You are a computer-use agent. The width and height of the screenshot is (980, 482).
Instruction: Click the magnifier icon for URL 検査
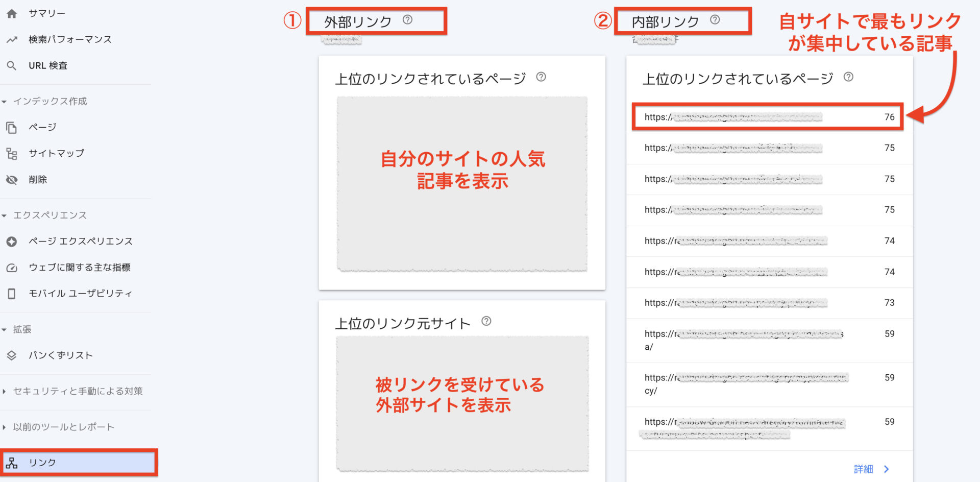click(12, 66)
